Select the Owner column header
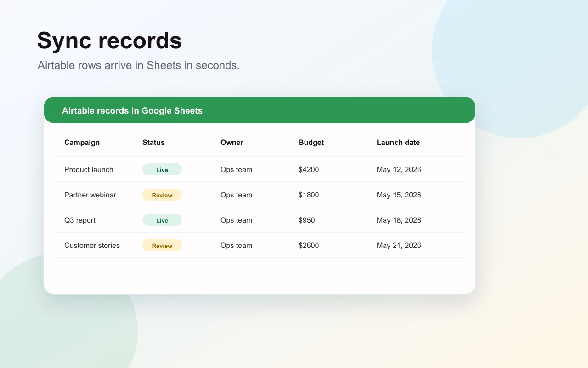Image resolution: width=588 pixels, height=368 pixels. click(232, 143)
